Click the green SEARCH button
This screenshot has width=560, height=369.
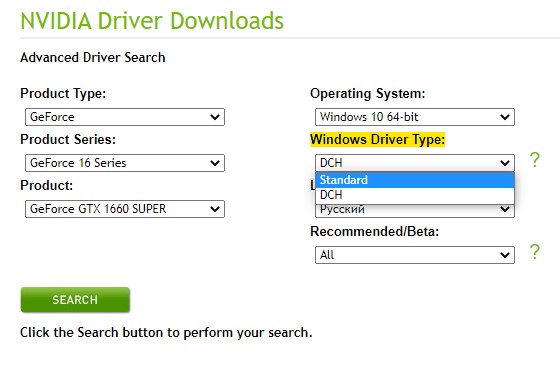(x=75, y=300)
